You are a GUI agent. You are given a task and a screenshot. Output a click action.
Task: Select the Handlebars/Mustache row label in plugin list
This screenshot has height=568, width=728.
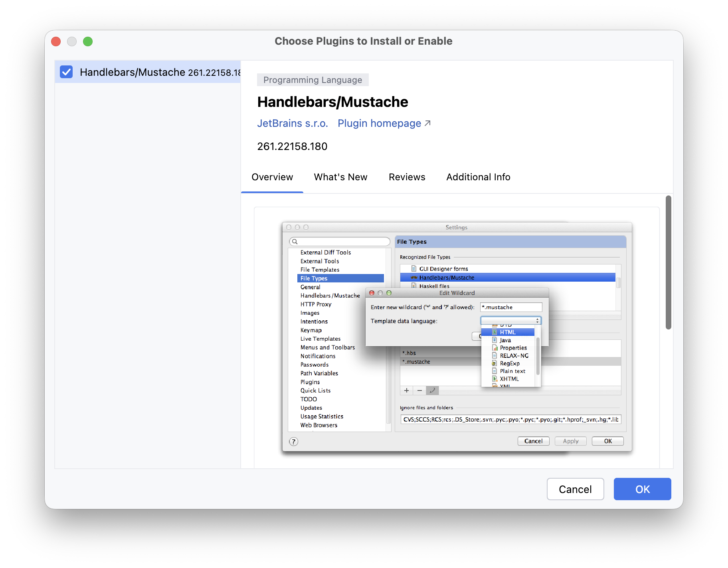(x=133, y=72)
